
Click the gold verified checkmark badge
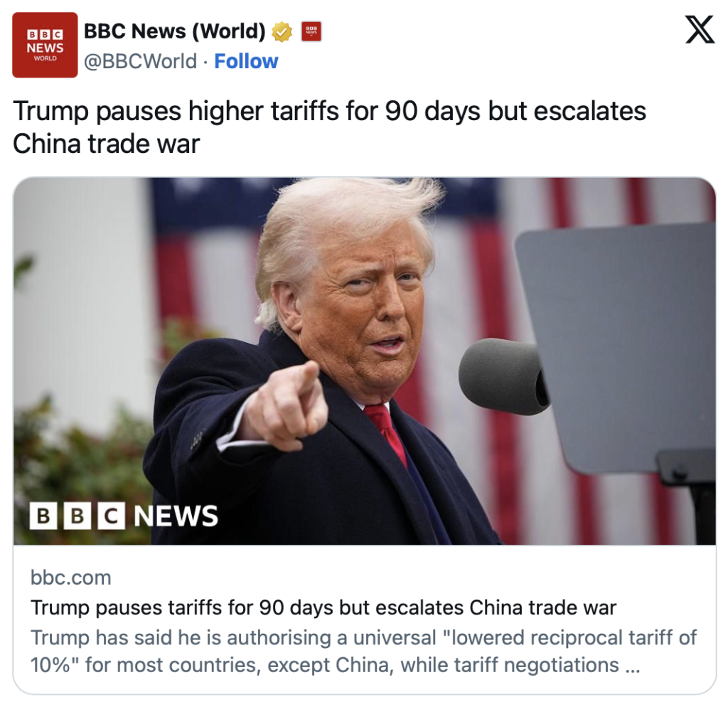tap(282, 31)
